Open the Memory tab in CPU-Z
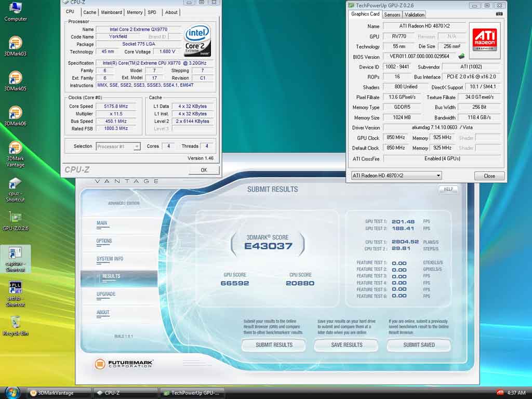This screenshot has height=399, width=532. point(135,12)
